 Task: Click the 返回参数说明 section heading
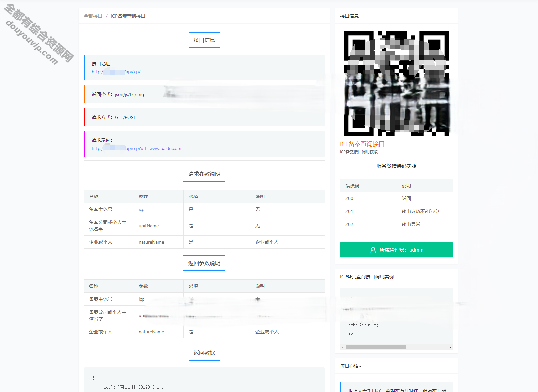tap(204, 263)
